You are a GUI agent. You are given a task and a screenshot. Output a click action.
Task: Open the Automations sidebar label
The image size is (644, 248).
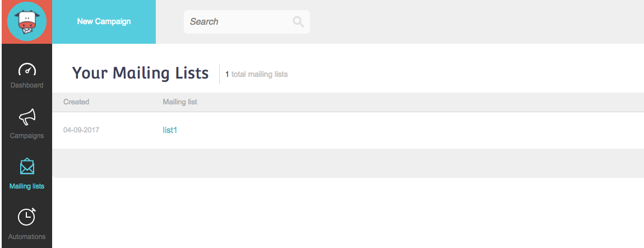click(x=27, y=237)
